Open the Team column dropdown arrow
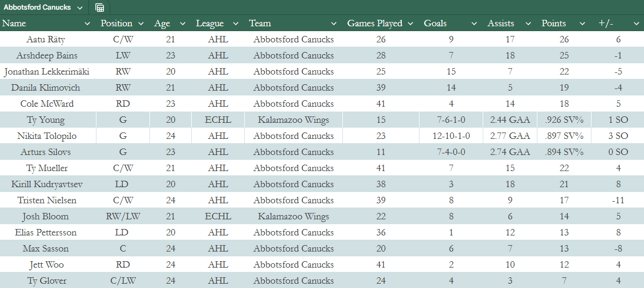The width and height of the screenshot is (644, 288). [334, 24]
